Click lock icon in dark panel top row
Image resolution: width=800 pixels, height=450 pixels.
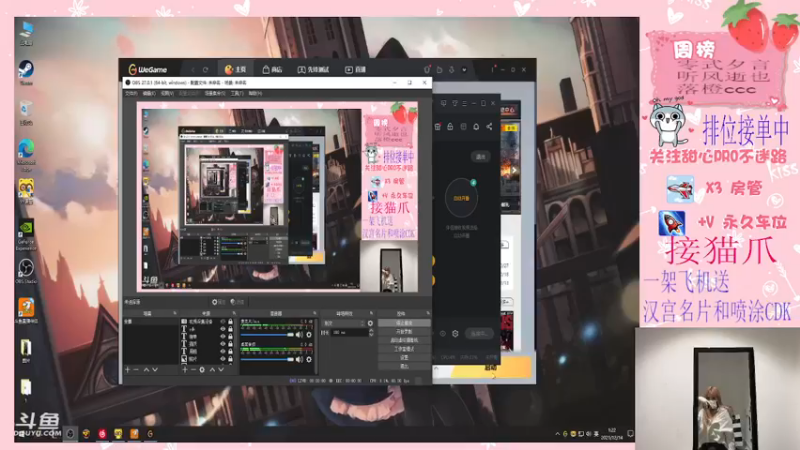click(450, 127)
